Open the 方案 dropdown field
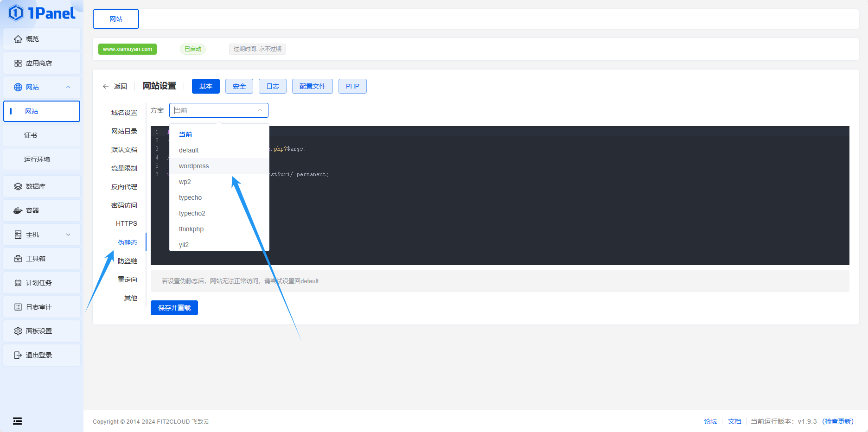Image resolution: width=868 pixels, height=432 pixels. [219, 110]
